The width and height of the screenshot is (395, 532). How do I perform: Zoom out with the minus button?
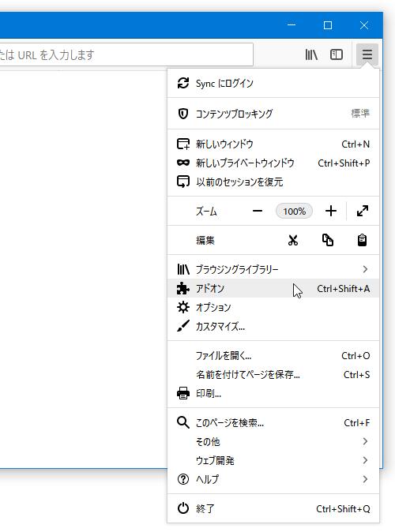coord(258,211)
